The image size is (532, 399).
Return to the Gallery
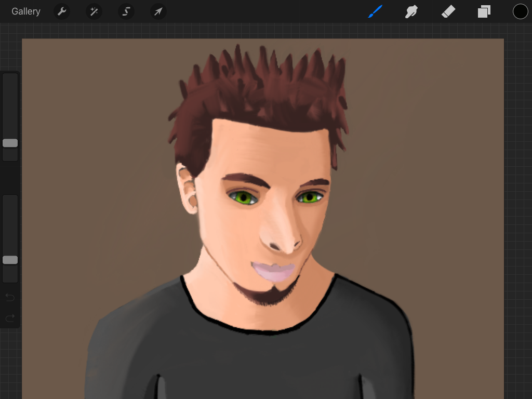coord(26,11)
